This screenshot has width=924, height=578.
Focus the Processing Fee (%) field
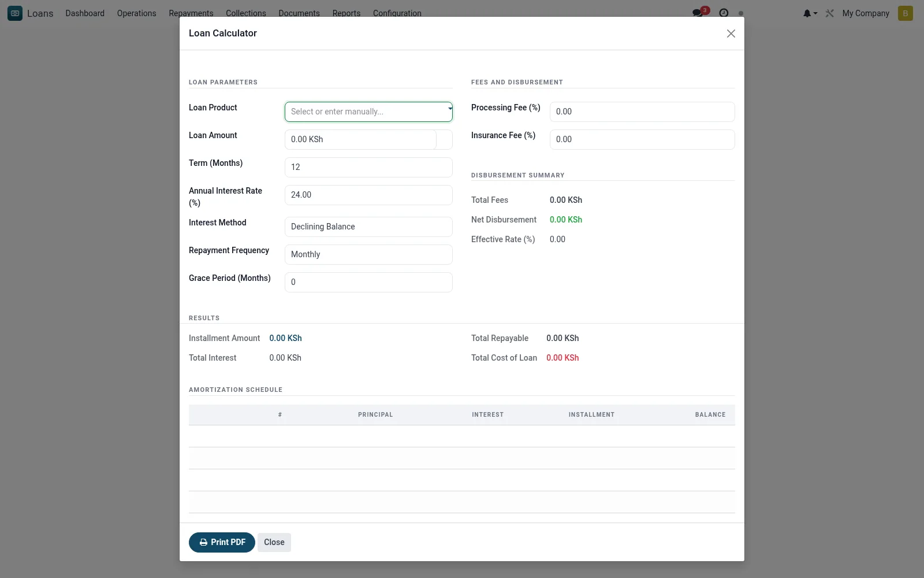pyautogui.click(x=642, y=112)
